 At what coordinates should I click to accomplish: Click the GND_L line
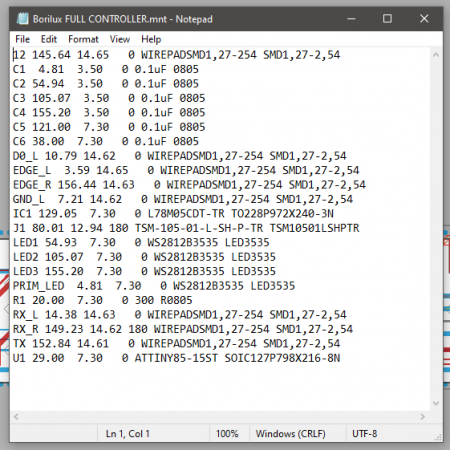(x=183, y=199)
